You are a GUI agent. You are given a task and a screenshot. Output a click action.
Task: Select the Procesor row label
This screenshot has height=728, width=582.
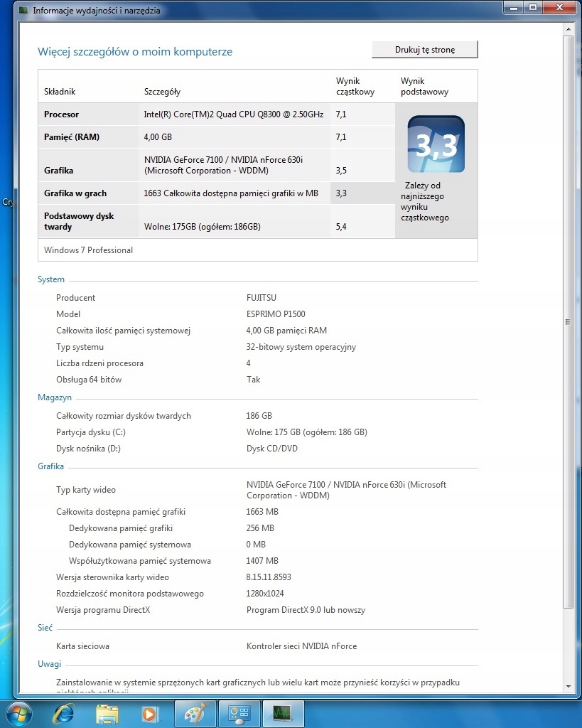61,114
